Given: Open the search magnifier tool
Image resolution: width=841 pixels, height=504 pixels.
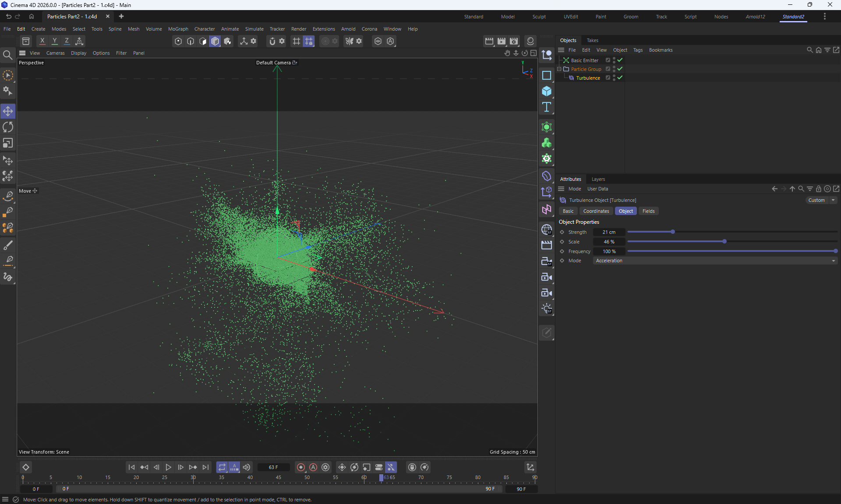Looking at the screenshot, I should coord(7,55).
